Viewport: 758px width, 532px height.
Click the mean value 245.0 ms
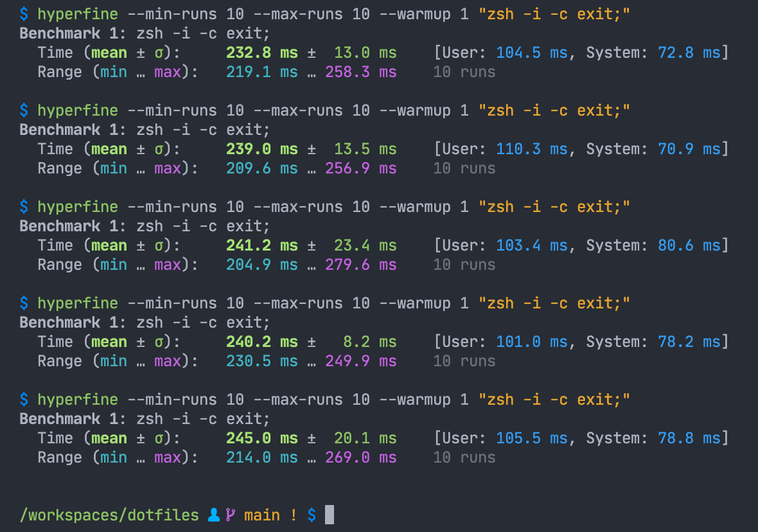pyautogui.click(x=262, y=438)
